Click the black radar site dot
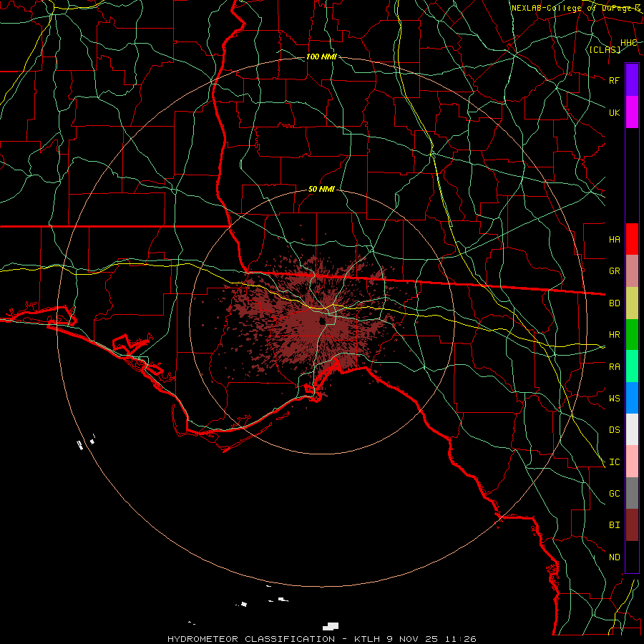This screenshot has width=644, height=644. (322, 321)
